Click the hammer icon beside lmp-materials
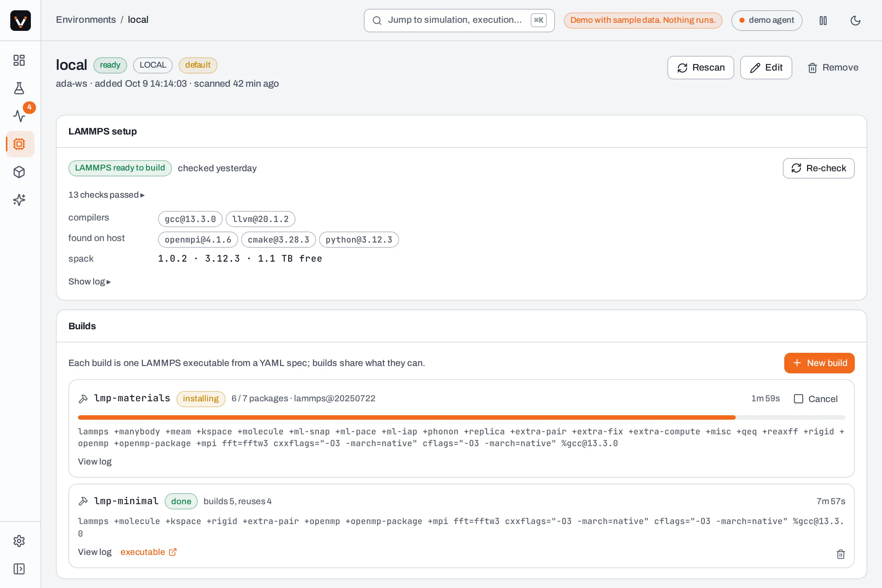The height and width of the screenshot is (588, 882). pos(83,399)
